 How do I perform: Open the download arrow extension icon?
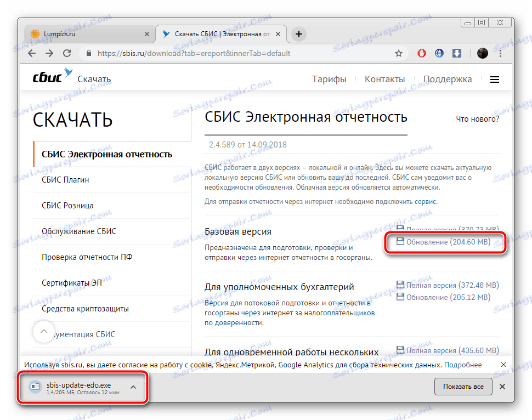coord(457,53)
